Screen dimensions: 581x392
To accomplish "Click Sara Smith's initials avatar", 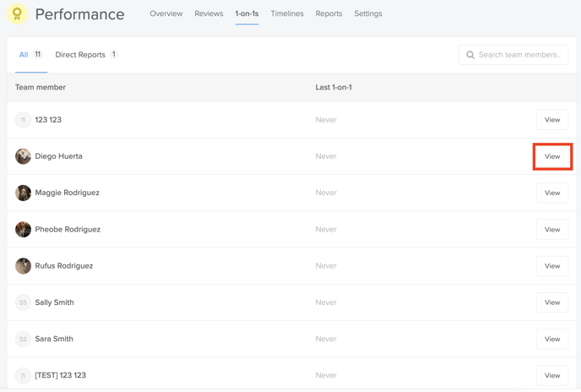I will click(23, 339).
